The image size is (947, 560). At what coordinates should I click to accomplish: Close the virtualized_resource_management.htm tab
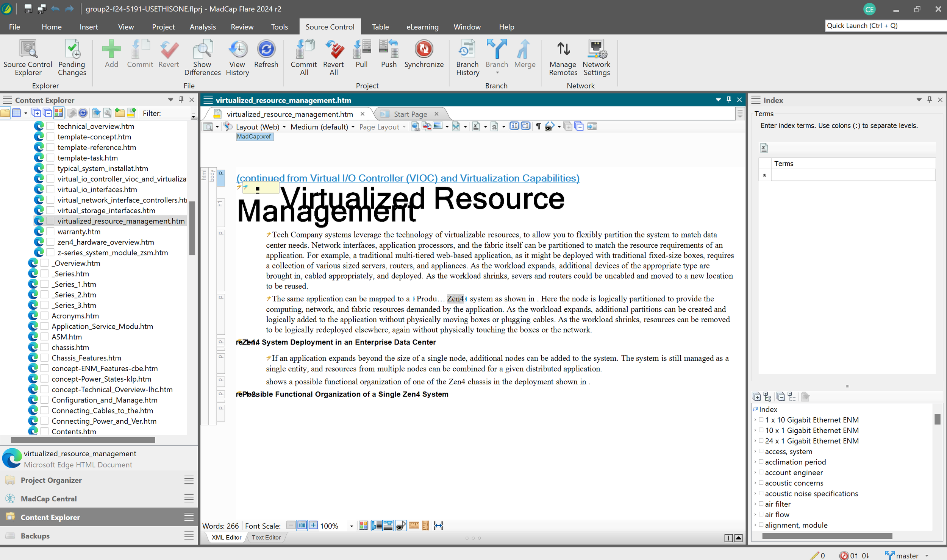[363, 114]
